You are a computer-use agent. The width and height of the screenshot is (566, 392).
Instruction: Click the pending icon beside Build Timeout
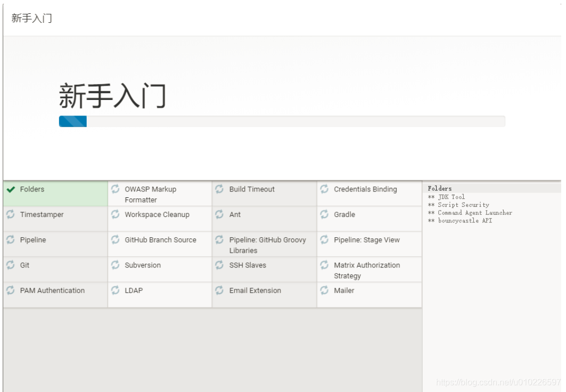pos(219,189)
